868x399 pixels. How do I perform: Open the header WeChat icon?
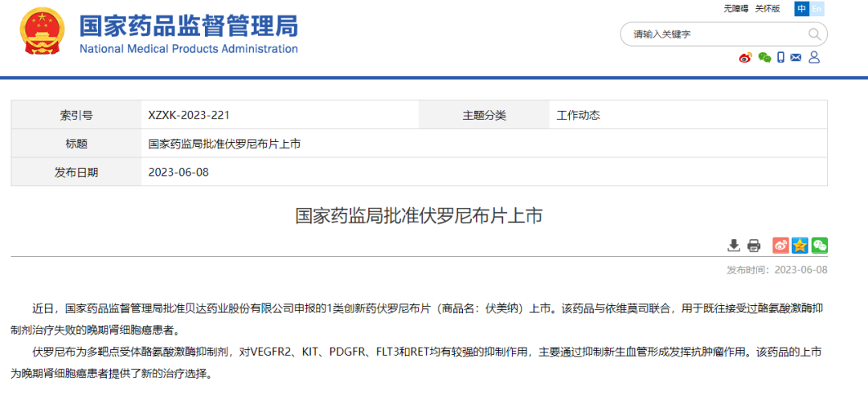click(764, 57)
